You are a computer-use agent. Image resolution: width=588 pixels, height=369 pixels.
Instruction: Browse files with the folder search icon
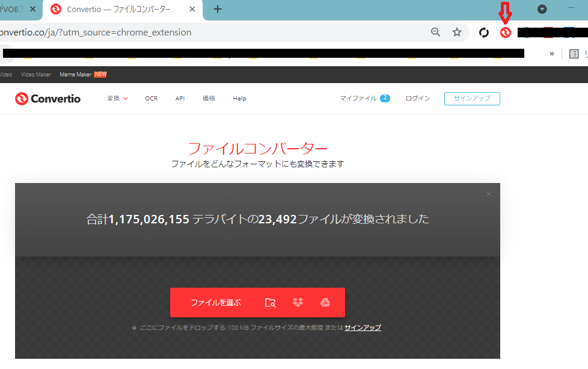pos(271,303)
